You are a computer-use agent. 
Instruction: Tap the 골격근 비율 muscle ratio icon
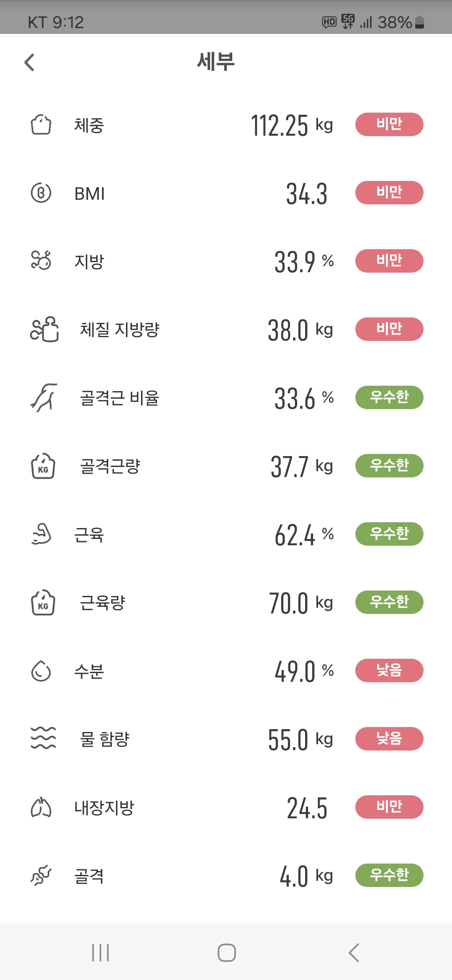[44, 397]
